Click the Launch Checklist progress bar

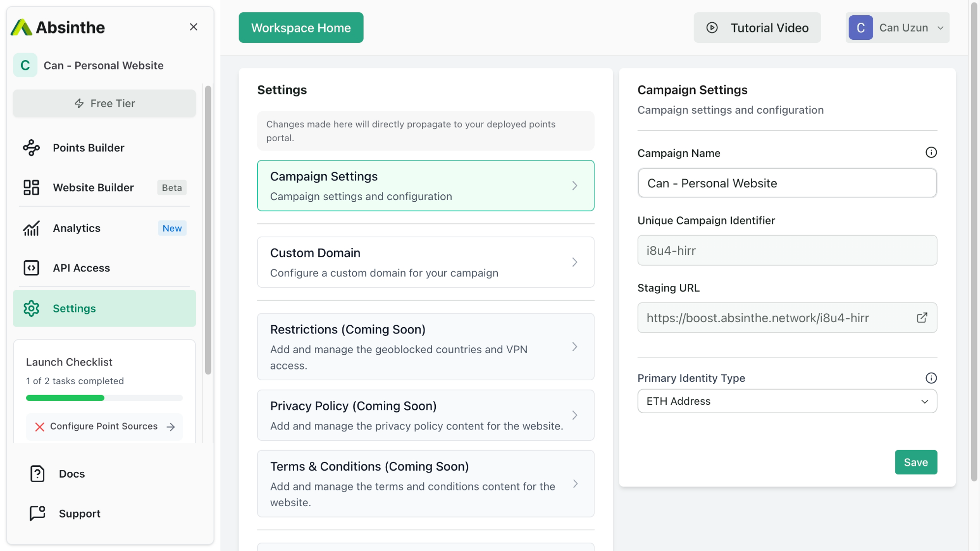104,398
